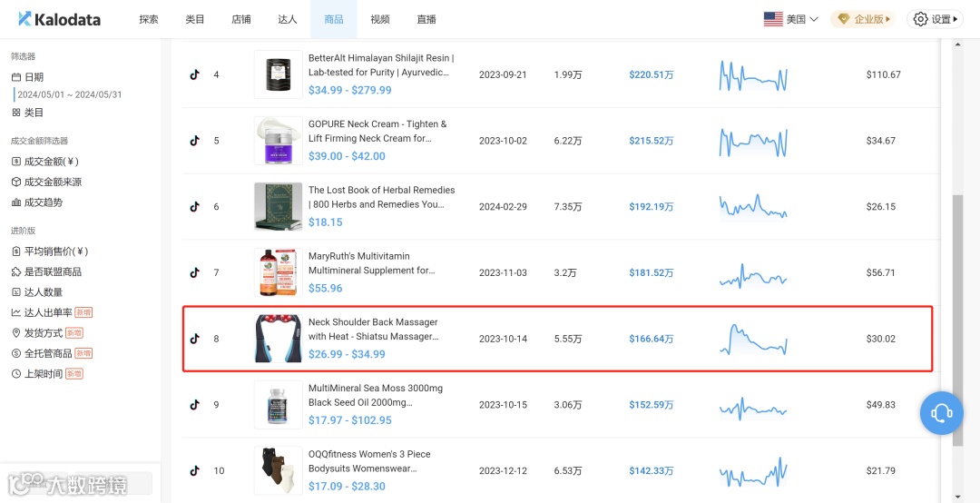The image size is (980, 503).
Task: Select the 平均销售价(¥) filter
Action: [x=50, y=251]
